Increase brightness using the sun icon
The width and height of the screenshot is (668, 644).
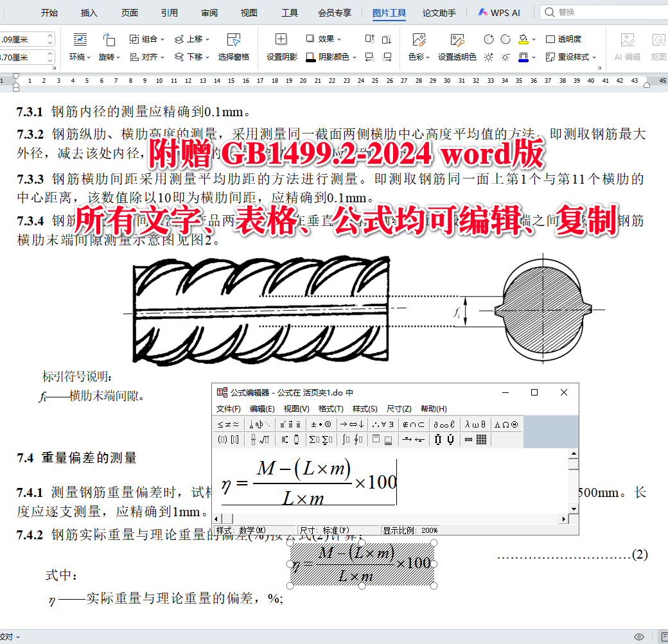click(x=489, y=57)
